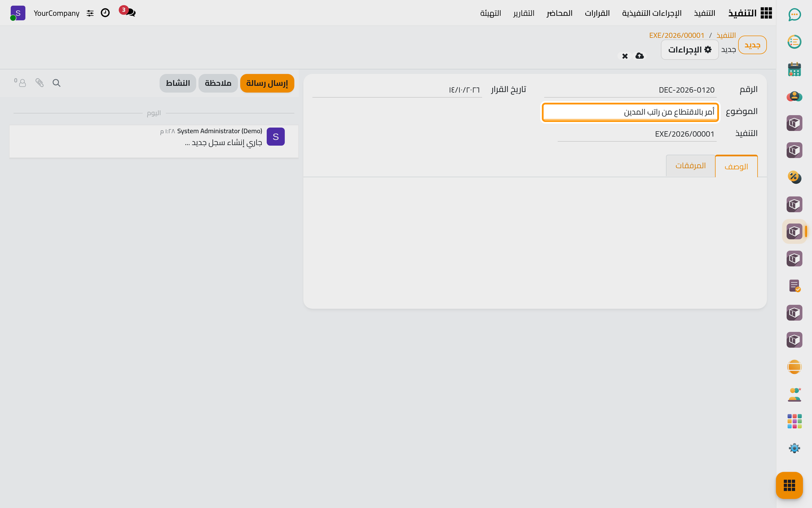The width and height of the screenshot is (812, 508).
Task: Open the Contacts app icon in sidebar
Action: [794, 96]
